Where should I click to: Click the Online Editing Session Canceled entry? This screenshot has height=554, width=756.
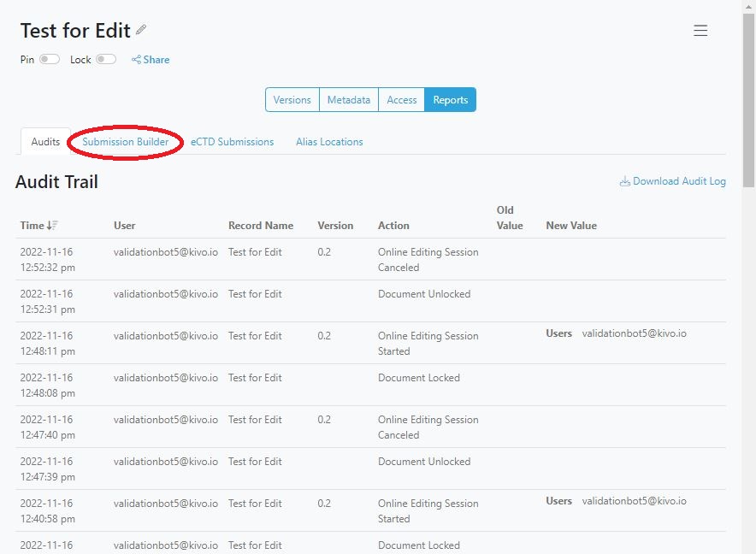428,260
